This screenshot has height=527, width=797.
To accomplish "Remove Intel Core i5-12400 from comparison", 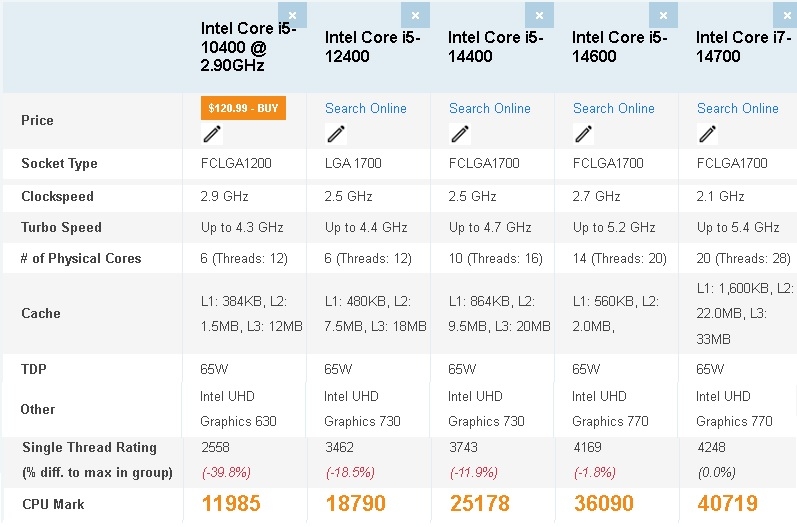I will [x=417, y=15].
